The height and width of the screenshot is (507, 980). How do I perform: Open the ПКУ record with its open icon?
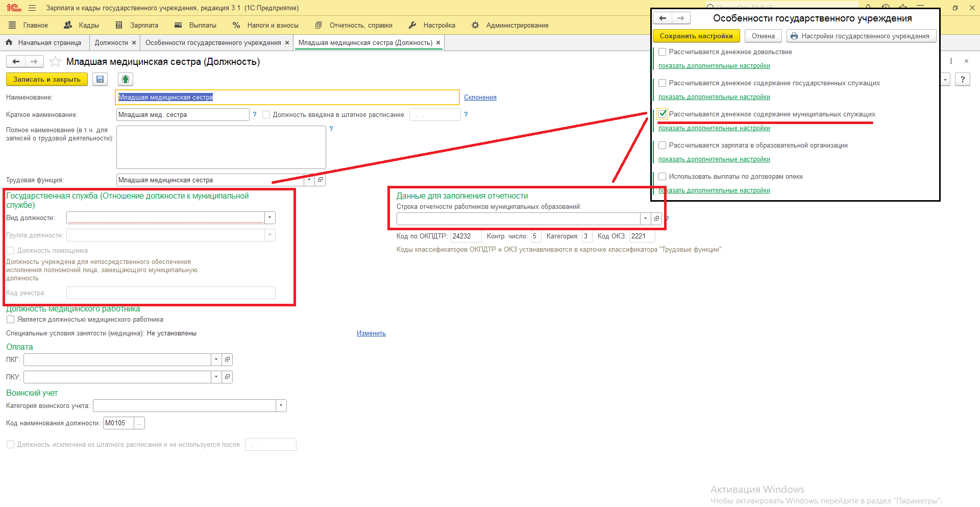[228, 377]
